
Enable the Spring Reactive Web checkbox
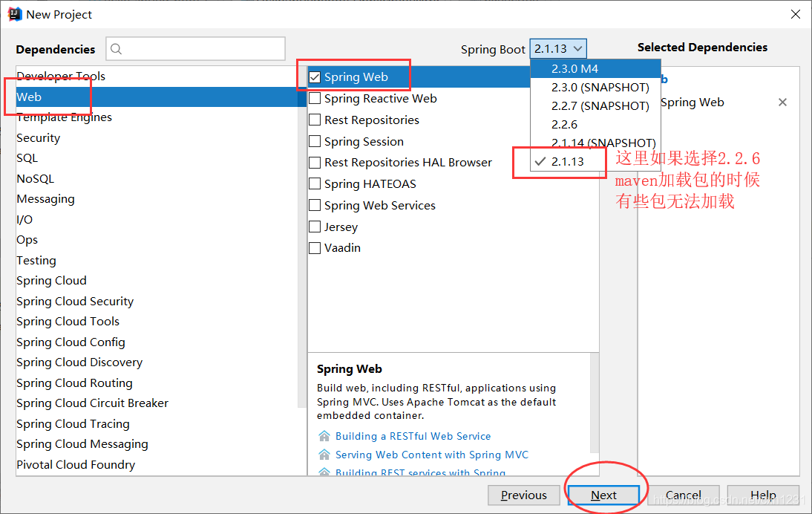[x=315, y=99]
